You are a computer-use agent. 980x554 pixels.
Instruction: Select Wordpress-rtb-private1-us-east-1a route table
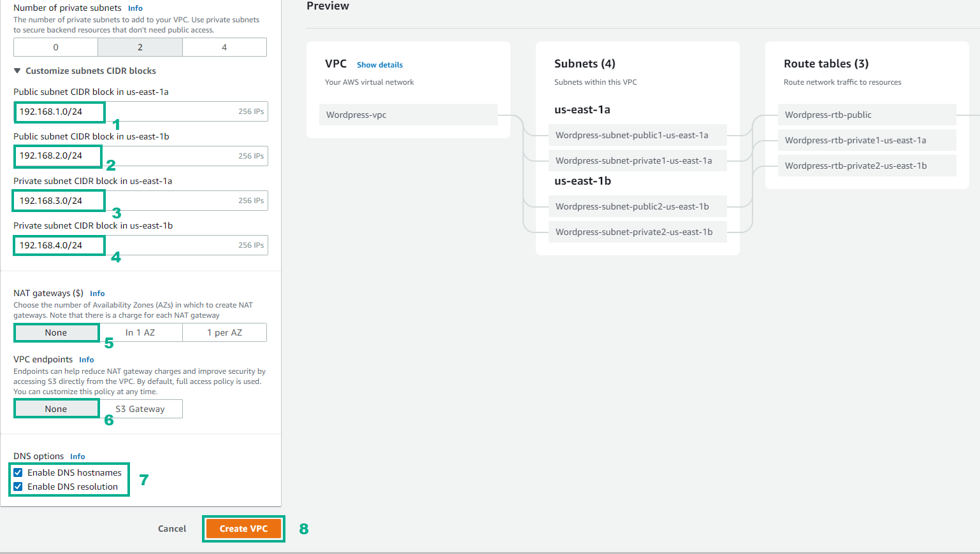click(x=867, y=140)
